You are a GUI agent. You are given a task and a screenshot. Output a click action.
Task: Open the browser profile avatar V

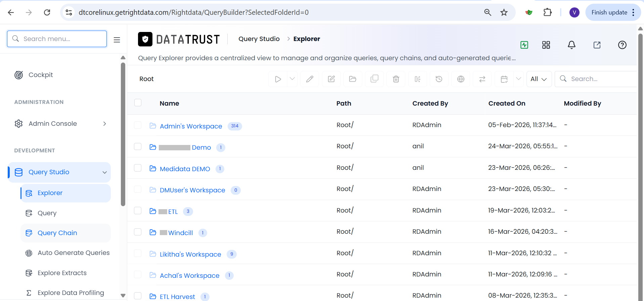point(574,12)
